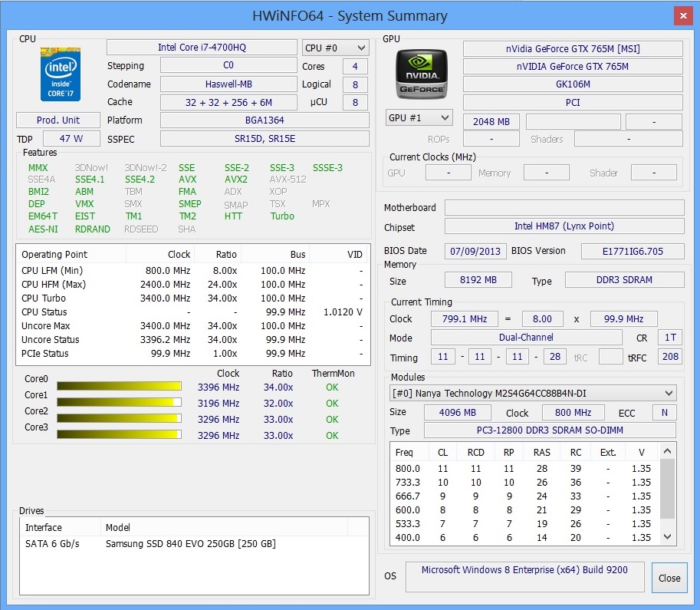Click the memory size 8192 MB field
Screen dimensions: 700x610
(x=478, y=280)
